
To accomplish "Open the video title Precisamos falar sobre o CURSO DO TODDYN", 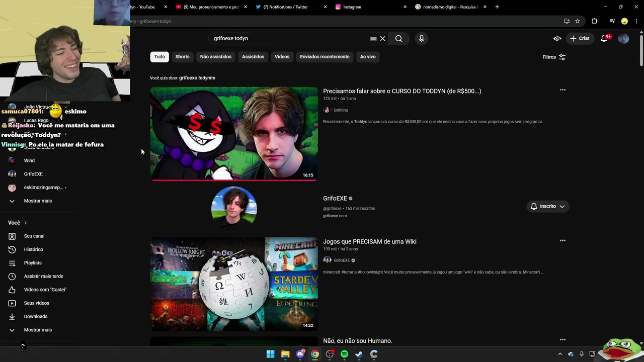I will [x=402, y=91].
